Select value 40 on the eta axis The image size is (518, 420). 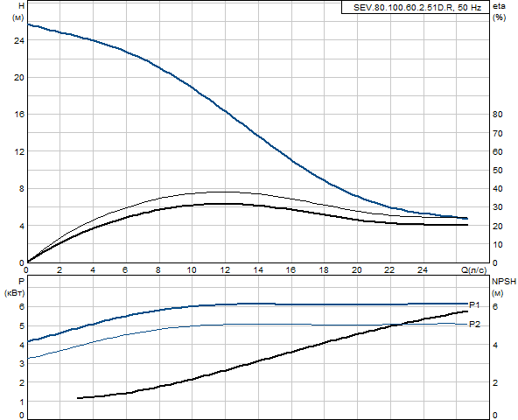pyautogui.click(x=498, y=189)
